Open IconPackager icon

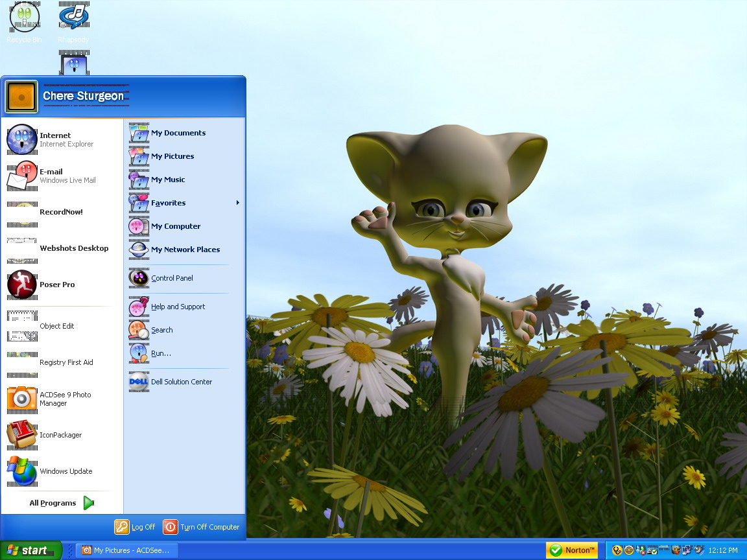[x=22, y=435]
